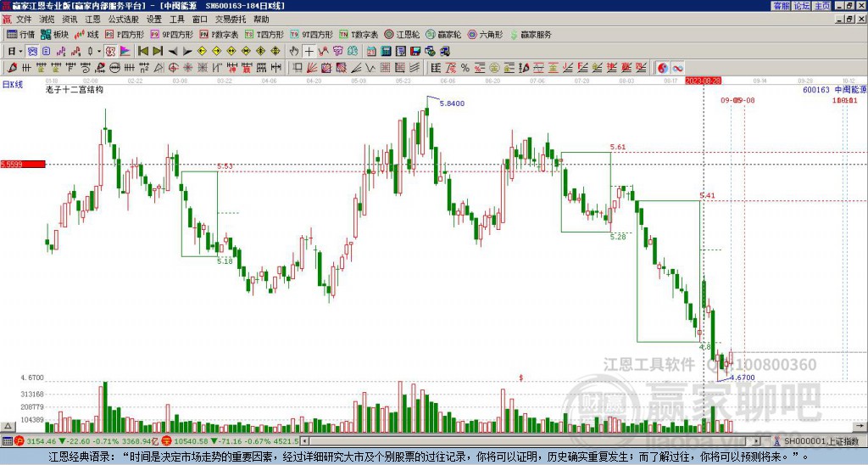Switch to K线 chart view

[x=86, y=34]
